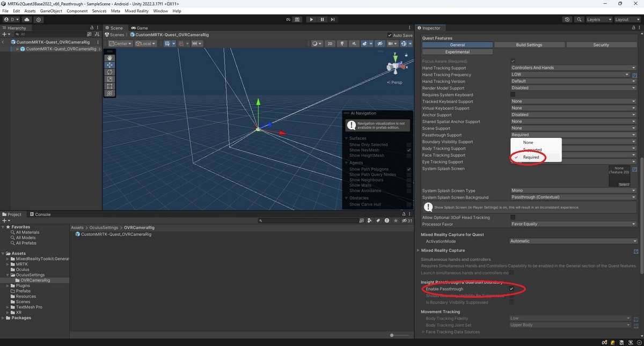Choose Required in Passthrough Support popup
This screenshot has width=644, height=346.
point(531,157)
